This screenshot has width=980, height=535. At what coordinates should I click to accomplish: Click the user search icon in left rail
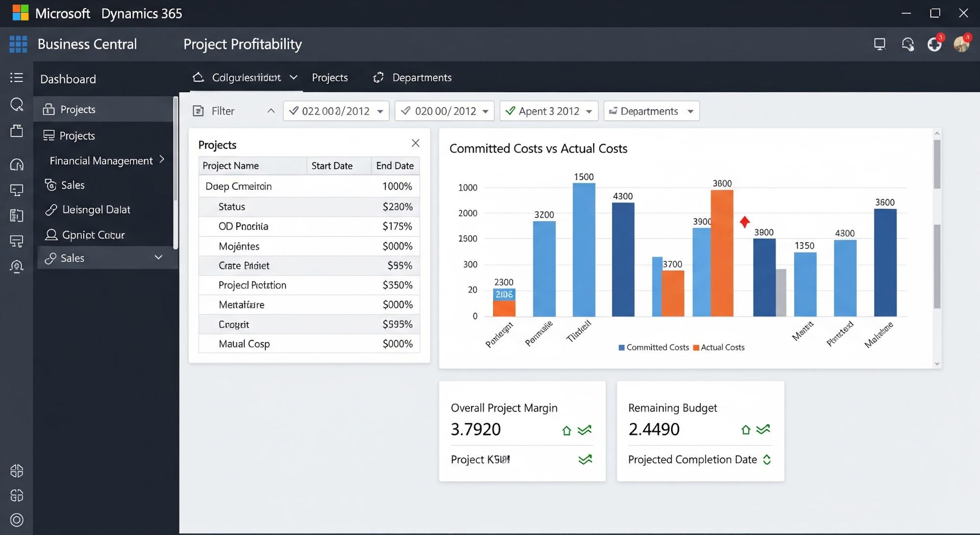pyautogui.click(x=17, y=266)
